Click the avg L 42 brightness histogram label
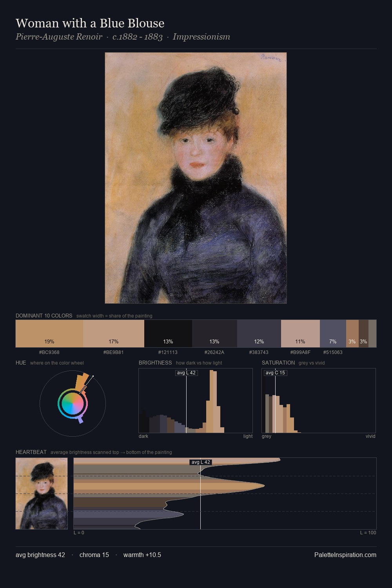 pyautogui.click(x=186, y=373)
